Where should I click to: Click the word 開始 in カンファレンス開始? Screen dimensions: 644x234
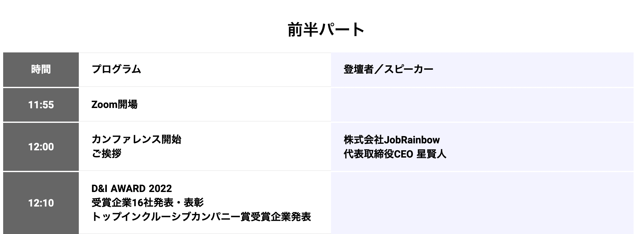[171, 139]
